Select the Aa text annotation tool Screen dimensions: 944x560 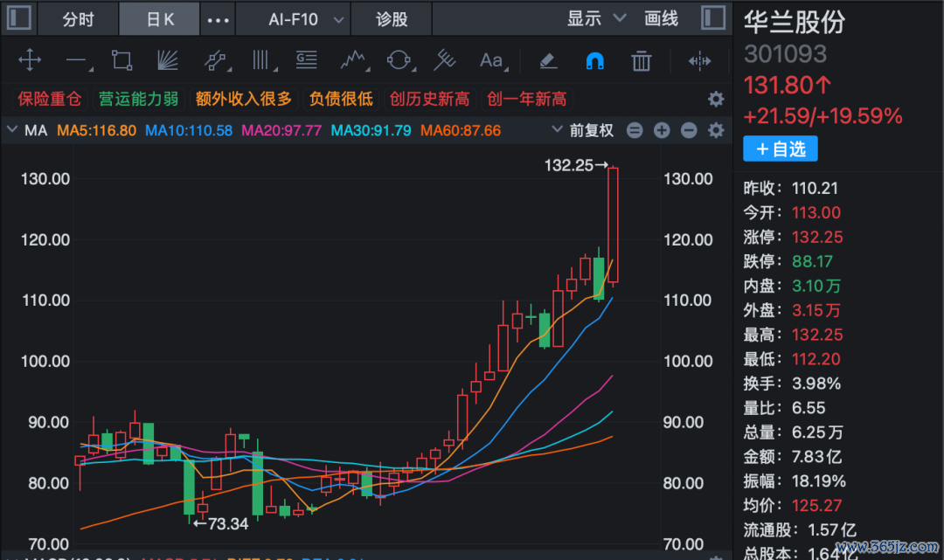(x=492, y=61)
